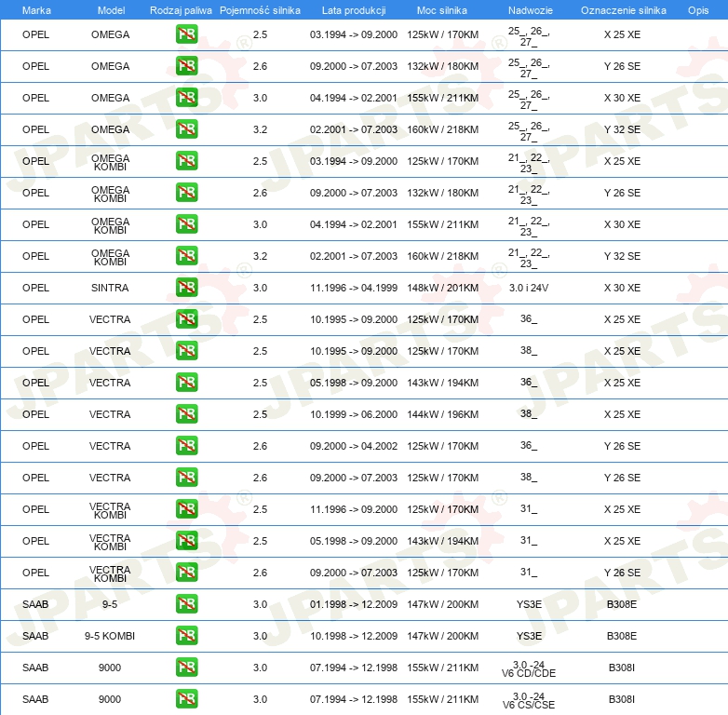Click fuel icon in SAAB 9000 CS/CSE row

(x=186, y=699)
